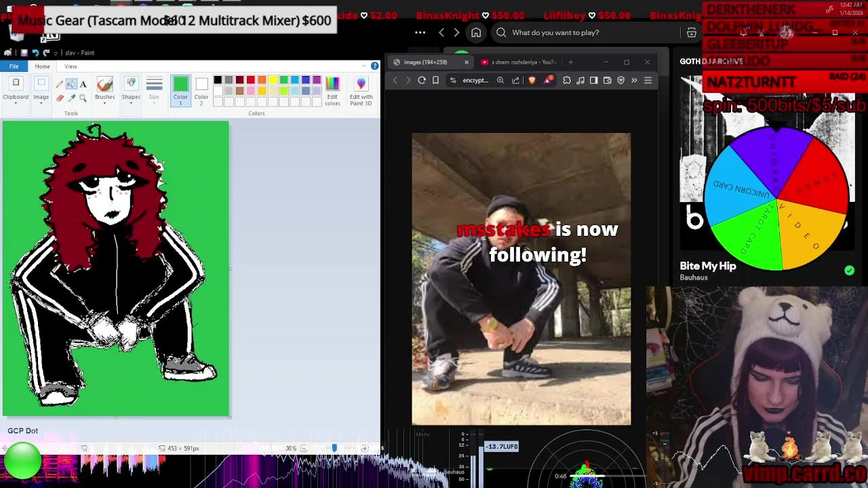Open Brave hamburger main menu

click(x=648, y=81)
